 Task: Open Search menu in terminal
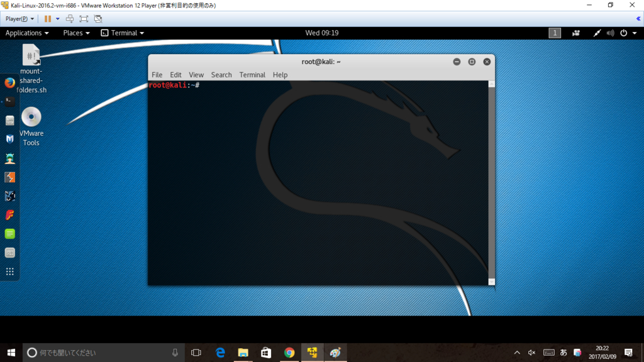tap(221, 75)
